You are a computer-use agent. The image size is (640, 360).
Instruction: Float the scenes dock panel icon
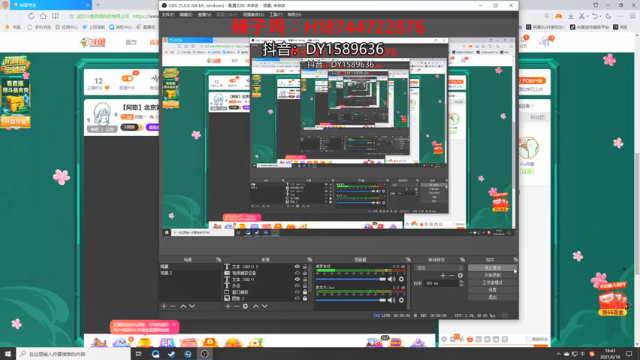219,260
